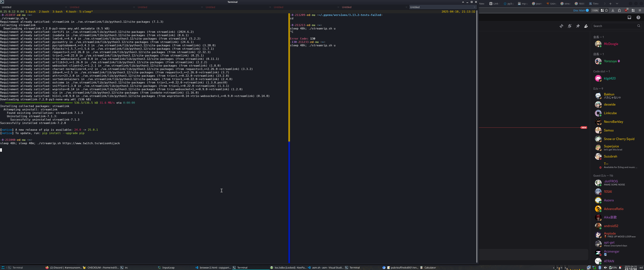Select last active Untitled terminal tab
The height and width of the screenshot is (270, 644).
443,7
